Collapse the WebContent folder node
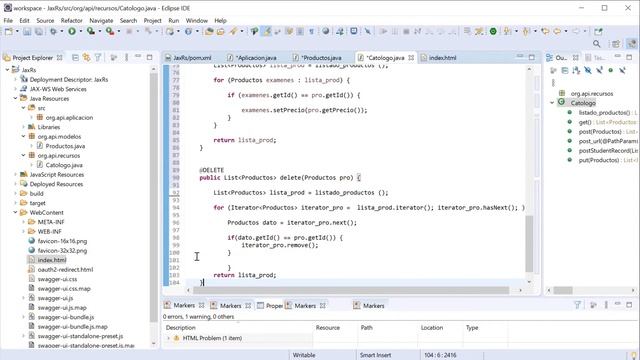Screen dimensions: 640x360 click(15, 212)
